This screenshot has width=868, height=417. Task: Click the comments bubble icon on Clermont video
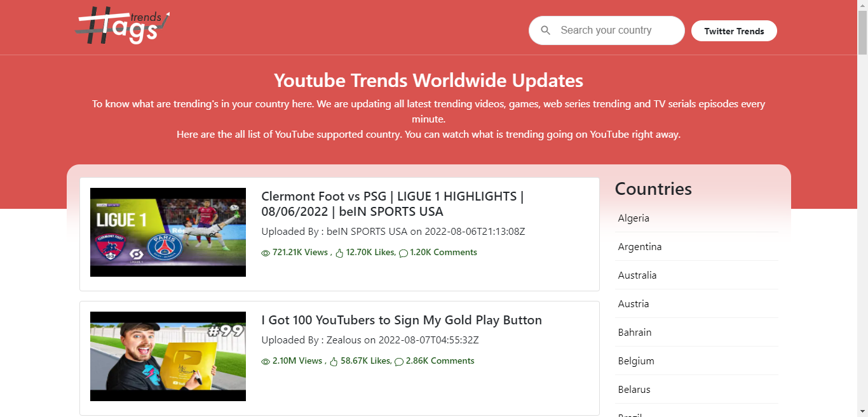tap(403, 253)
